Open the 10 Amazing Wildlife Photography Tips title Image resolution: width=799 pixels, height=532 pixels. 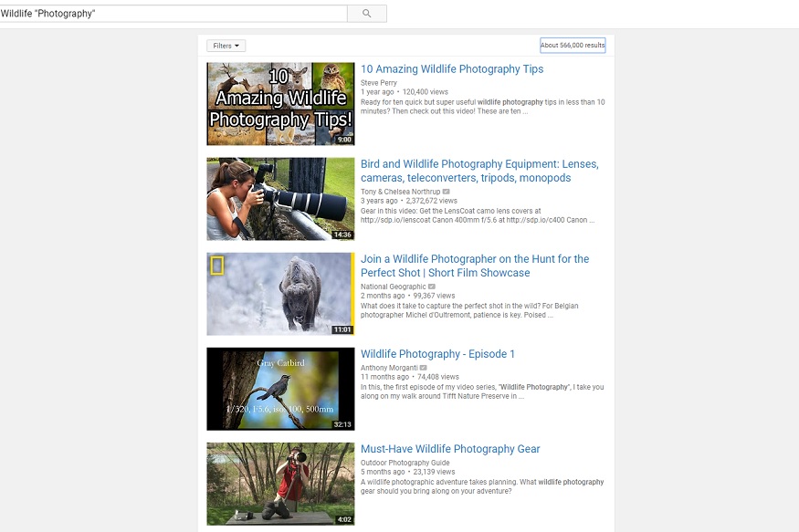(x=452, y=69)
